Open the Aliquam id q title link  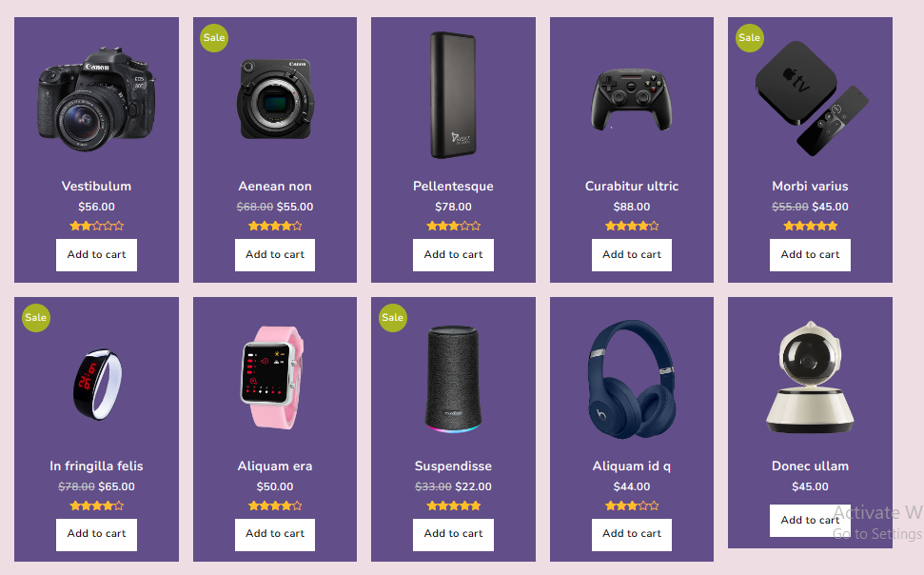pos(631,466)
